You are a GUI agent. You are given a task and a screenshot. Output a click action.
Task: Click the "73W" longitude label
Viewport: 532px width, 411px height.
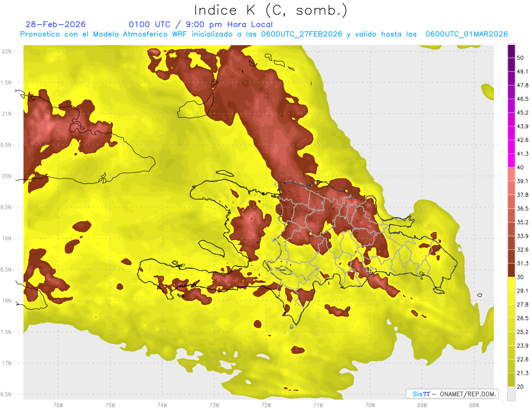pyautogui.click(x=214, y=405)
